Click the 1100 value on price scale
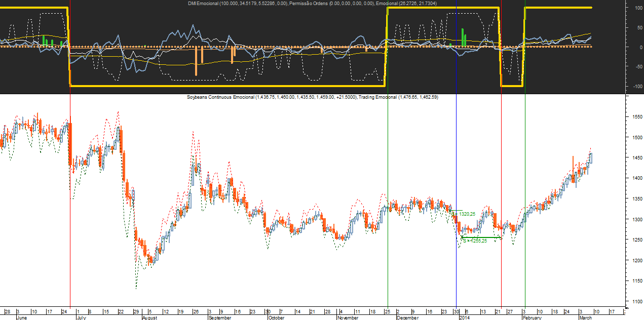Image resolution: width=644 pixels, height=320 pixels. point(636,301)
